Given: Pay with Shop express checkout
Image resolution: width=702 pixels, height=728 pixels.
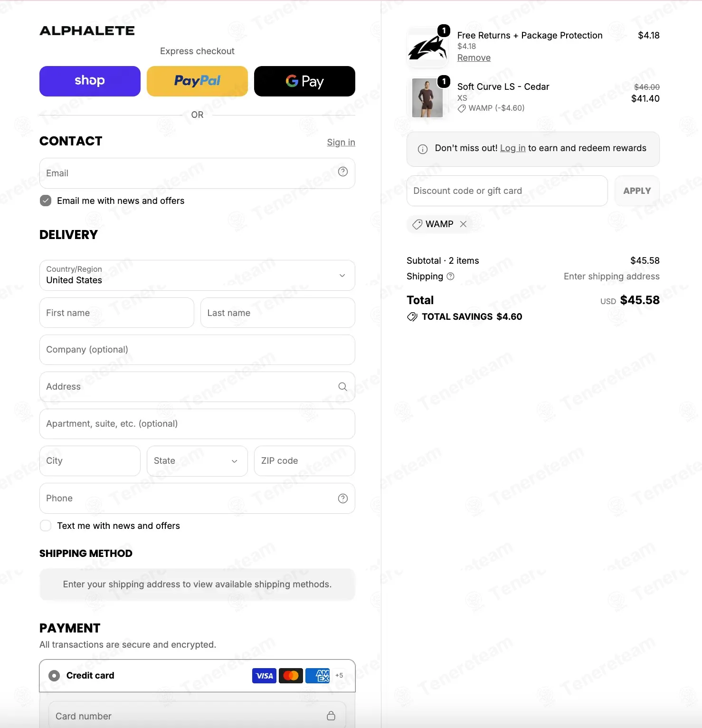Looking at the screenshot, I should tap(90, 81).
